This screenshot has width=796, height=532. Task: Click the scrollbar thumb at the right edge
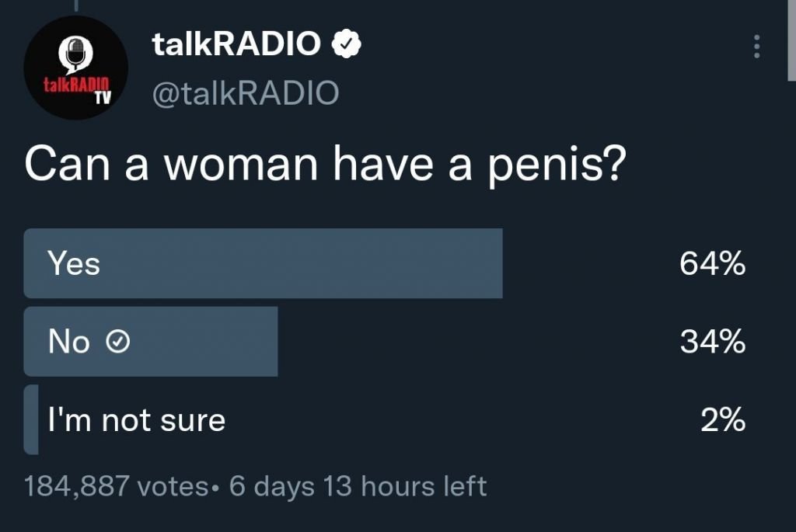tap(791, 40)
